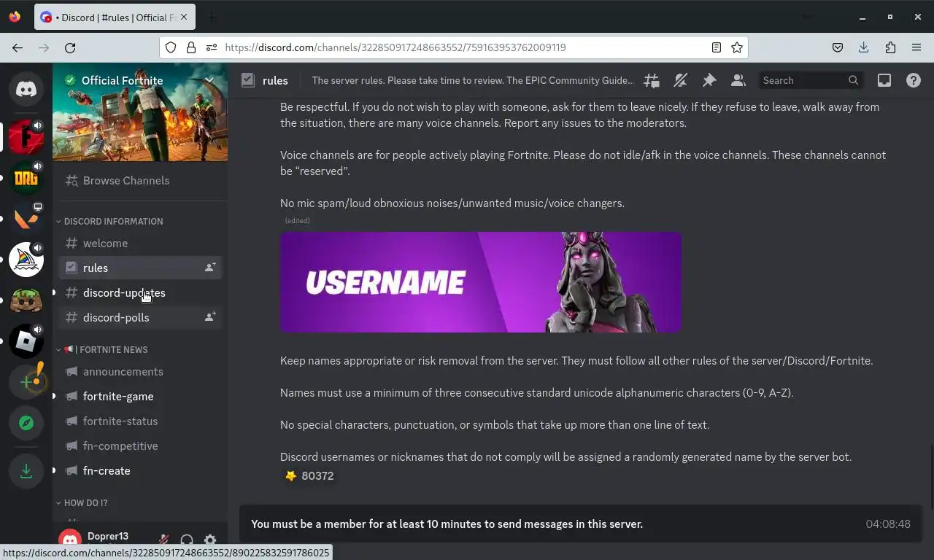The width and height of the screenshot is (934, 560).
Task: Select the rules channel
Action: [x=140, y=268]
